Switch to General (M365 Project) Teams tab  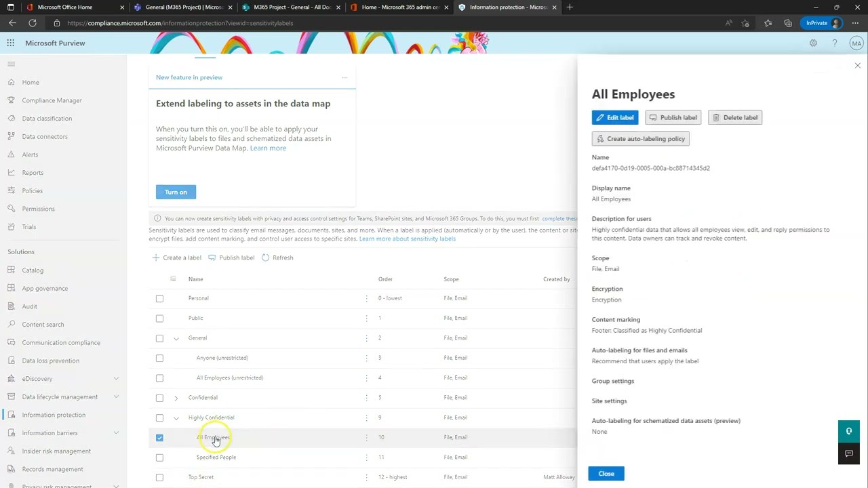pos(183,7)
